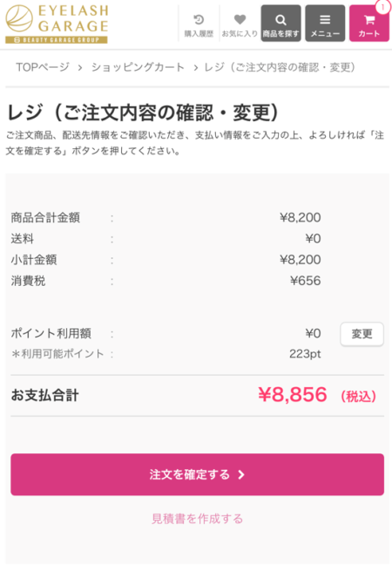This screenshot has height=579, width=392.
Task: Go to the ショッピングカート breadcrumb
Action: pos(138,67)
